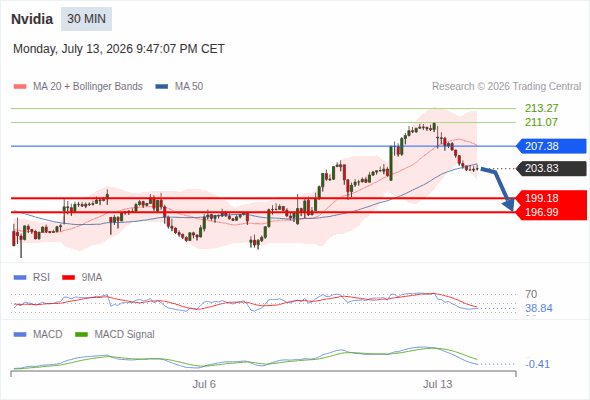Select the 207.38 blue pivot price tag

(x=551, y=146)
